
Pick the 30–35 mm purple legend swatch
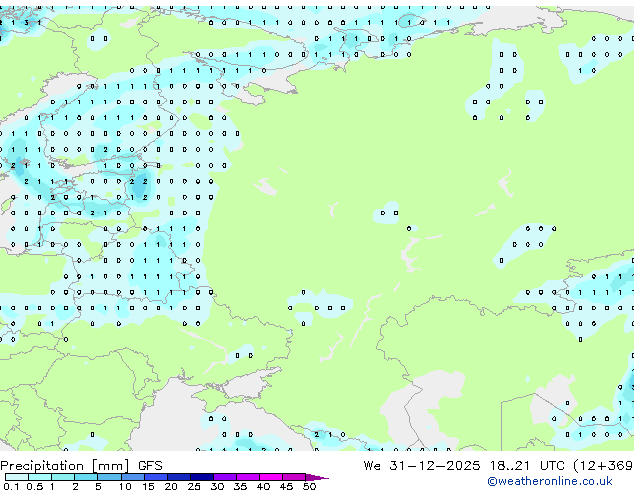tap(224, 477)
